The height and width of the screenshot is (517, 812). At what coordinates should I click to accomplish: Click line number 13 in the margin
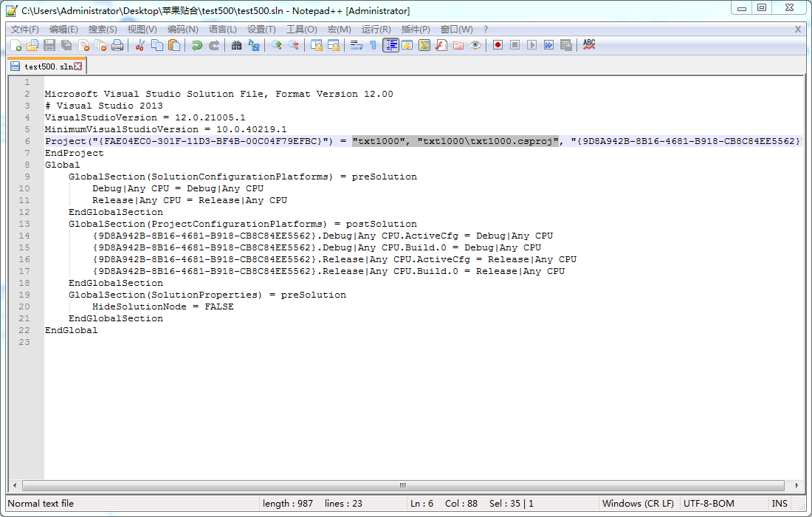[x=24, y=225]
